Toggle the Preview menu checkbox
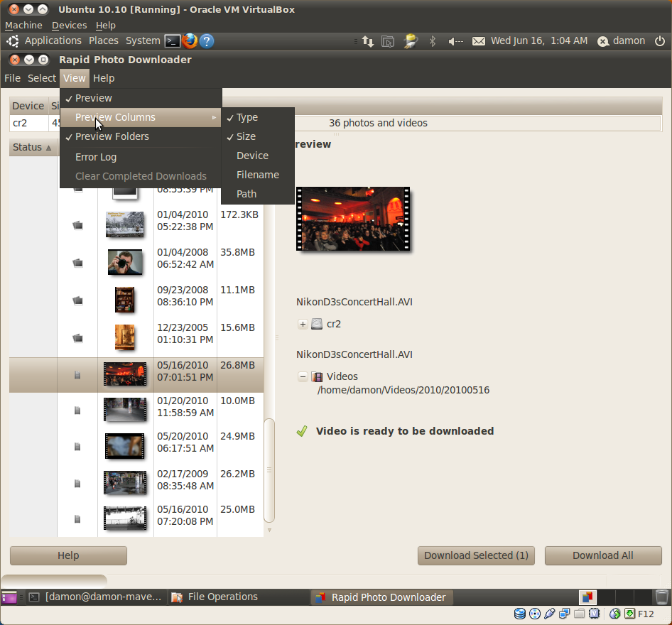This screenshot has height=625, width=672. (x=94, y=98)
